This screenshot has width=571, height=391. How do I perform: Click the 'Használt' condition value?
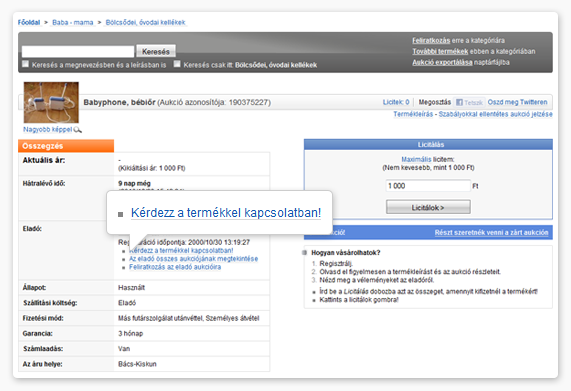coord(131,288)
